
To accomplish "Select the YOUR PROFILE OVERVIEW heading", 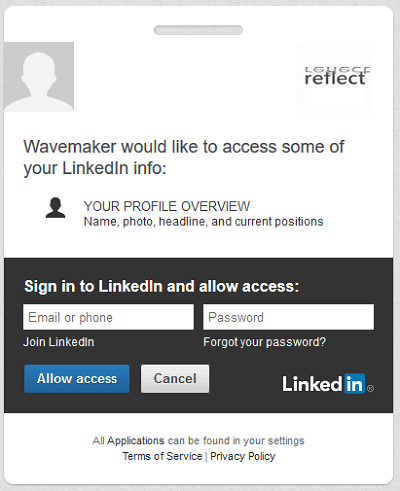I will pyautogui.click(x=167, y=206).
